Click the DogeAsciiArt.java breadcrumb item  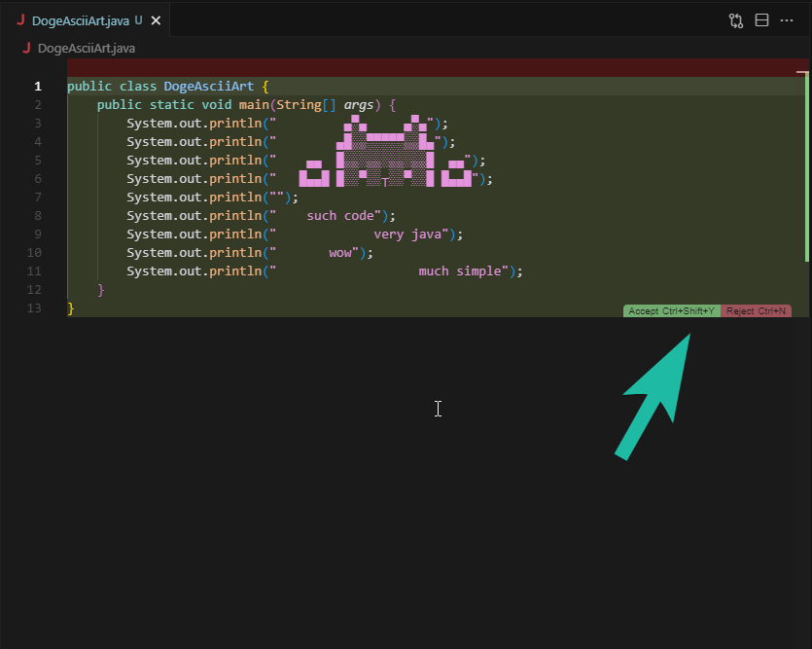click(87, 49)
